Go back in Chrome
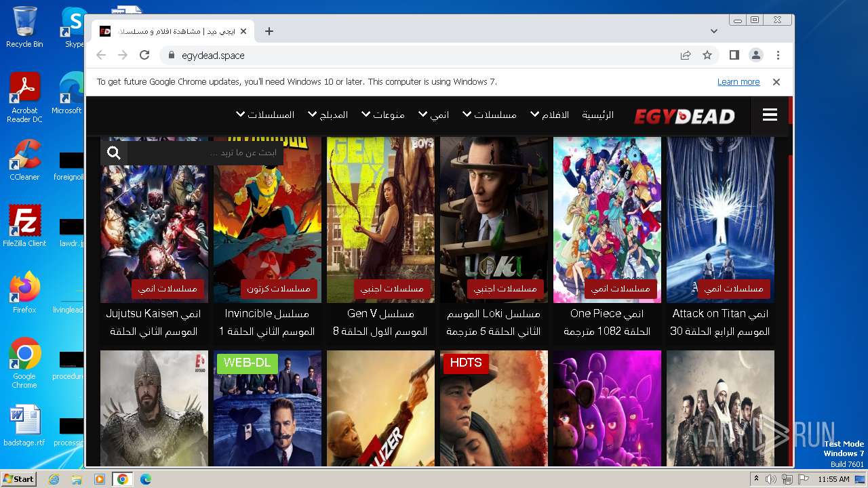The height and width of the screenshot is (488, 868). (101, 56)
